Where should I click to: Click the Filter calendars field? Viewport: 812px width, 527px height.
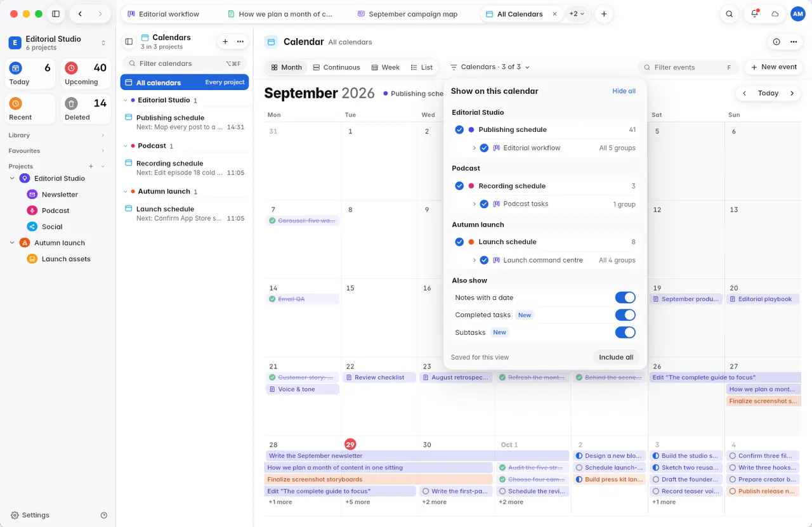point(184,63)
